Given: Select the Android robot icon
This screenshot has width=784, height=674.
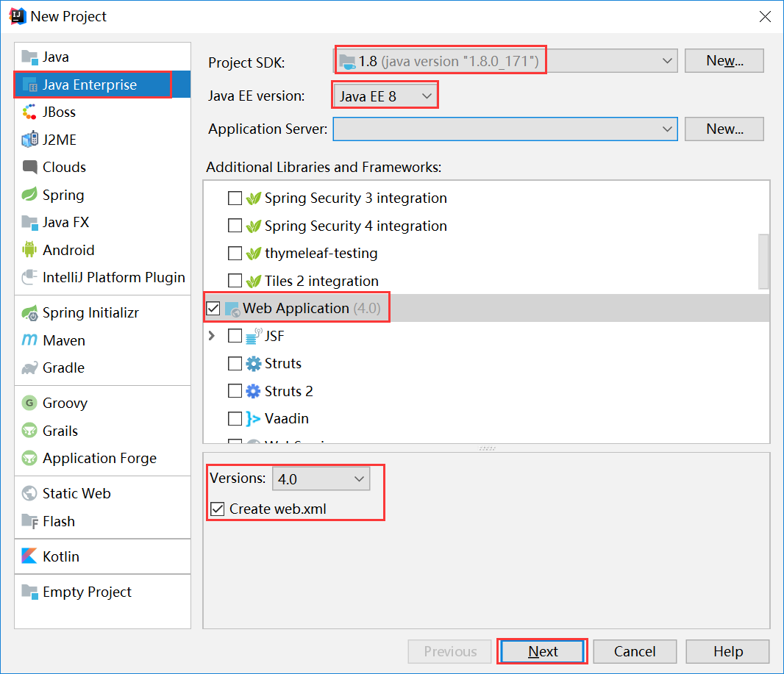Looking at the screenshot, I should click(x=30, y=249).
